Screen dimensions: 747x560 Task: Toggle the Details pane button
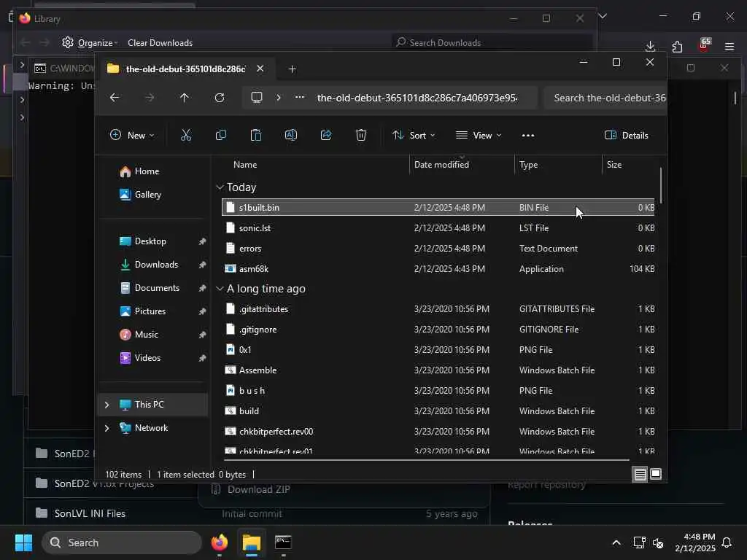pyautogui.click(x=626, y=135)
